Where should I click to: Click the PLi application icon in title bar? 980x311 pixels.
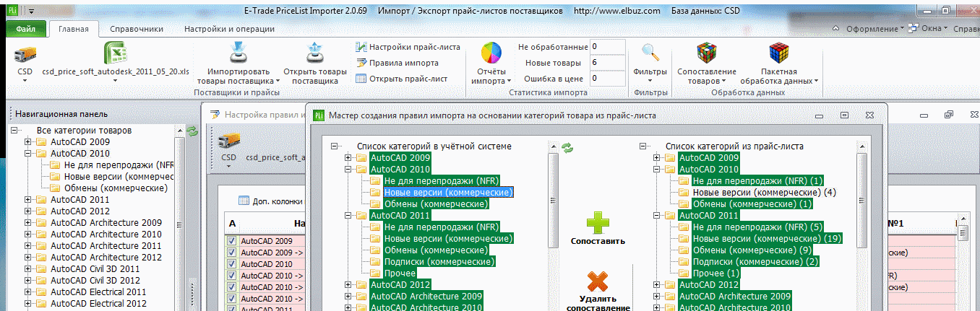(12, 11)
